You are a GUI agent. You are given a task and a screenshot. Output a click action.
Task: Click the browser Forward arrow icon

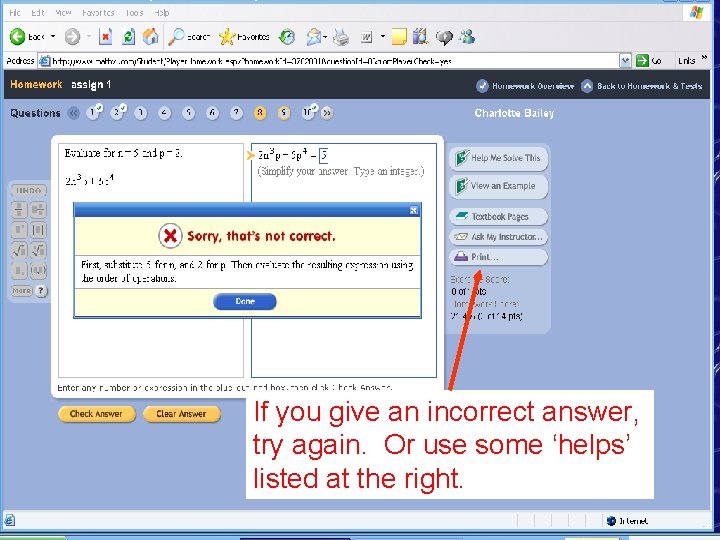72,36
